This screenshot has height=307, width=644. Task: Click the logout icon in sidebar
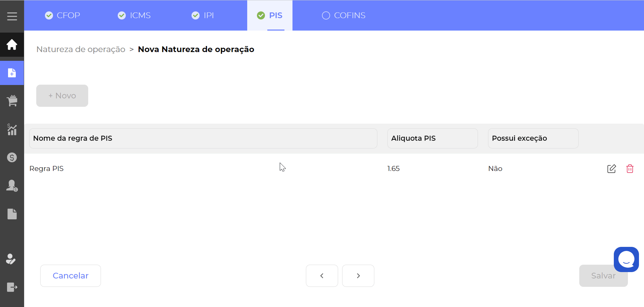tap(12, 287)
